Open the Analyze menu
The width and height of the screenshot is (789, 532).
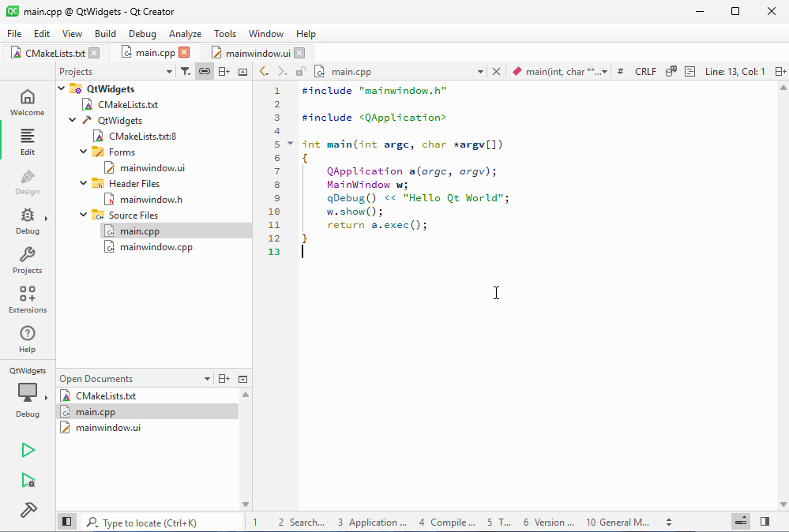pyautogui.click(x=185, y=34)
